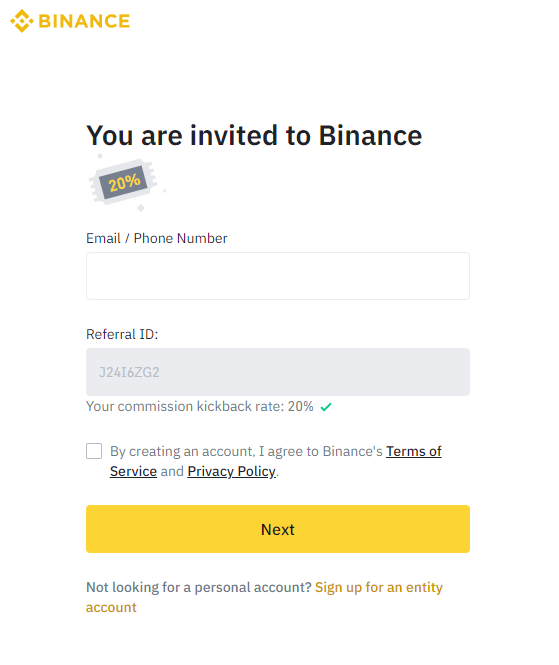
Task: Click the word 'account' in entity signup link
Action: 111,608
